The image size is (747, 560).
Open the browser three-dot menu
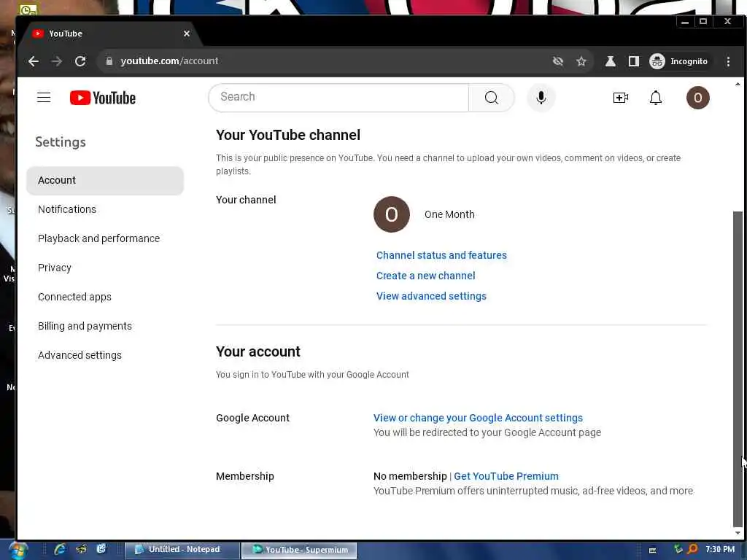coord(728,61)
